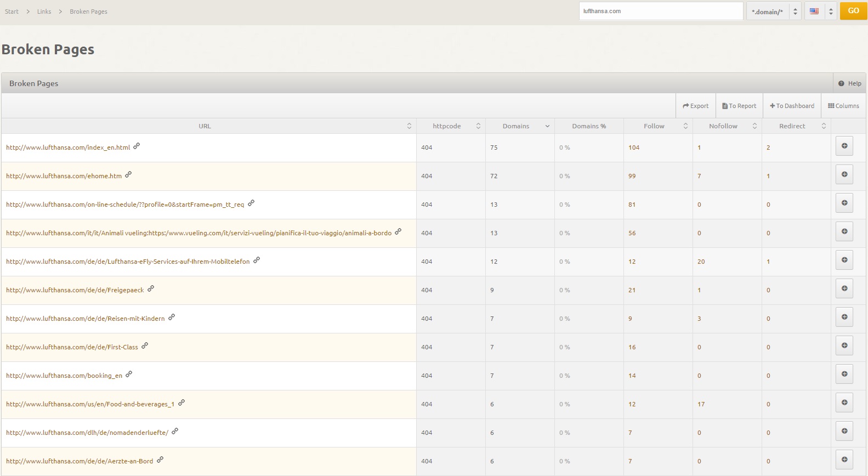Open external link icon beside booking_en URL
The image size is (868, 476).
coord(129,374)
